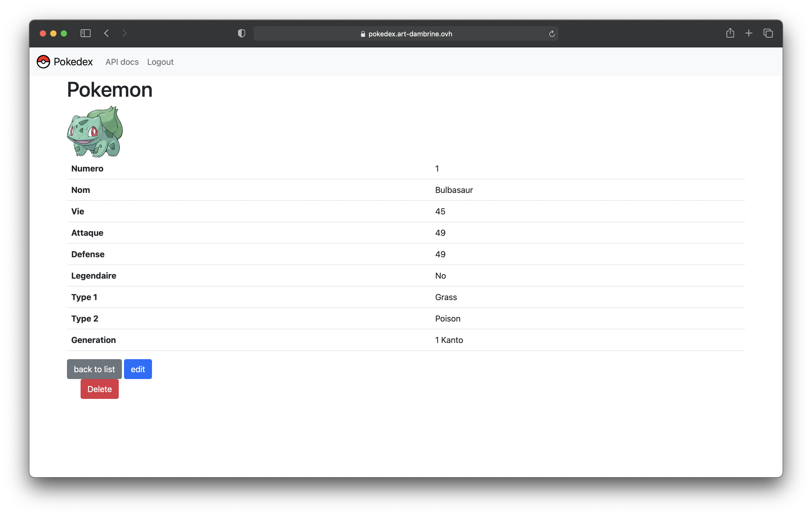The image size is (812, 516).
Task: Open the API docs menu item
Action: (x=122, y=62)
